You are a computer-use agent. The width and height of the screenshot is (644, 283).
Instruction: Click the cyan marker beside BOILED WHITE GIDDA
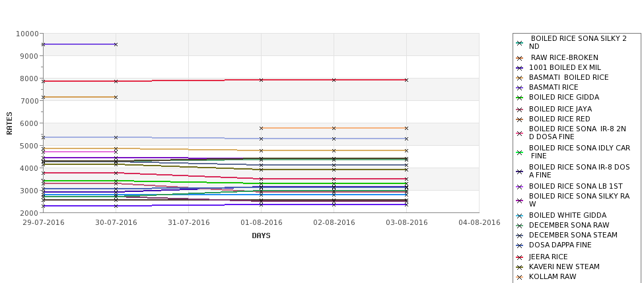pyautogui.click(x=520, y=216)
